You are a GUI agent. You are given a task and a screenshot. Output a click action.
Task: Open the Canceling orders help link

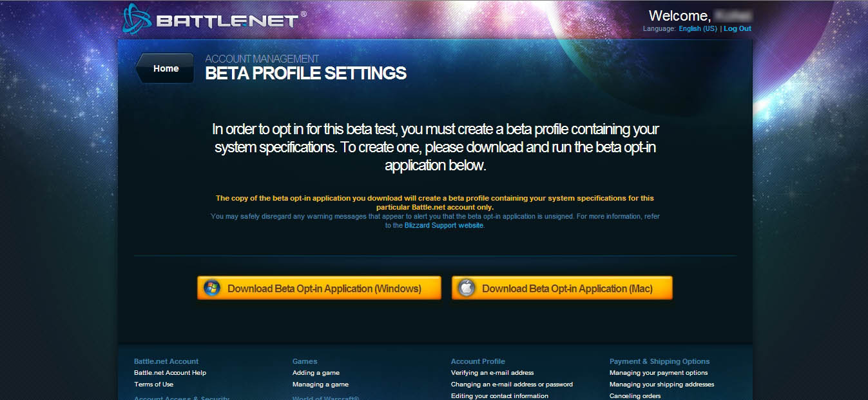pyautogui.click(x=635, y=395)
